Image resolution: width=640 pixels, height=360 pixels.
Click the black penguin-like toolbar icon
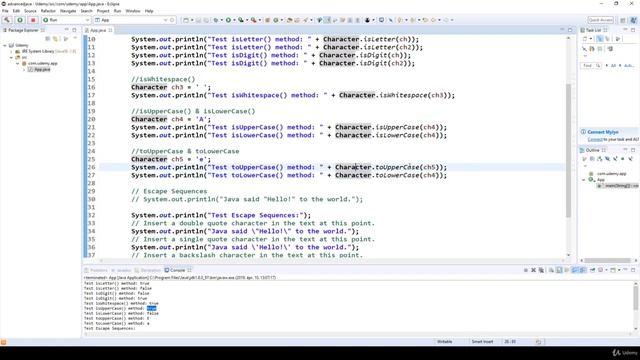click(x=367, y=20)
